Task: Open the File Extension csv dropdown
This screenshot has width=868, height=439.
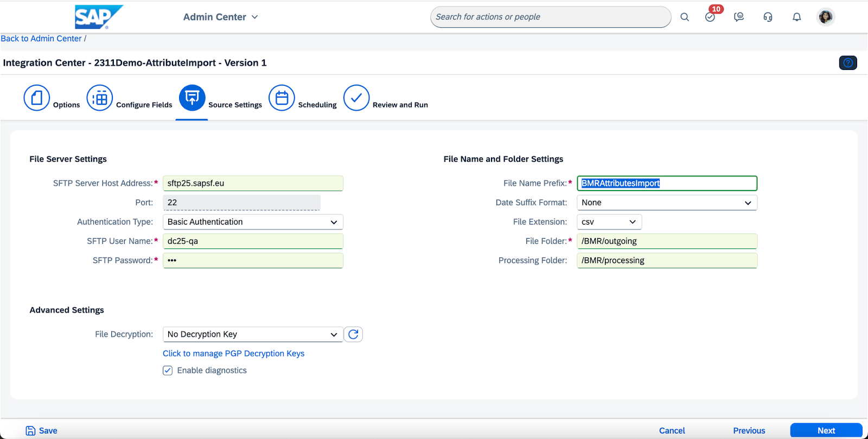Action: 609,222
